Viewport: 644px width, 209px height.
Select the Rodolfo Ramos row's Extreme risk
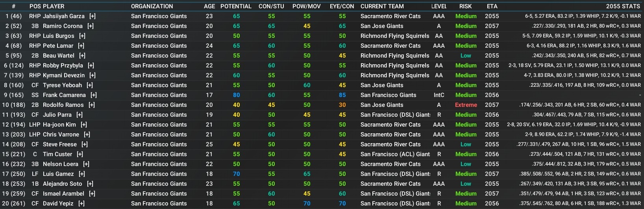[466, 105]
